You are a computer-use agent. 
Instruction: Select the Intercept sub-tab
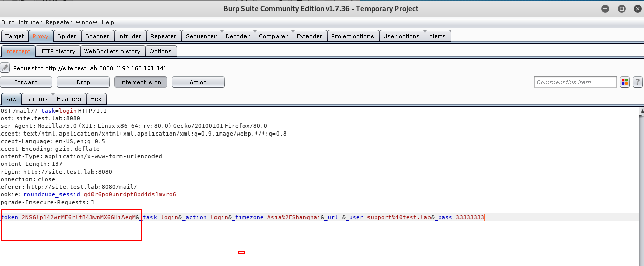coord(18,51)
